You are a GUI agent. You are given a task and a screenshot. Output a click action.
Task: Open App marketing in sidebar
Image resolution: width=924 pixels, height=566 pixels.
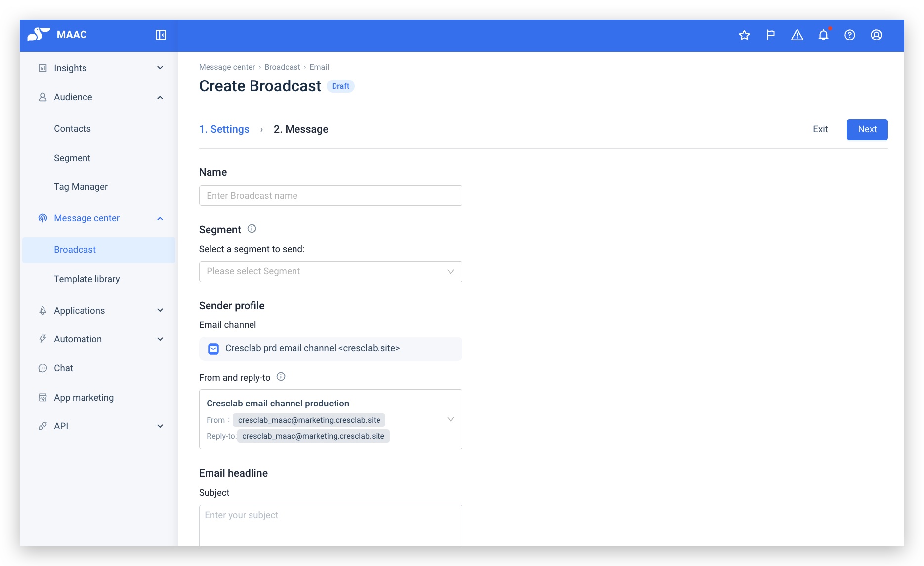tap(84, 398)
